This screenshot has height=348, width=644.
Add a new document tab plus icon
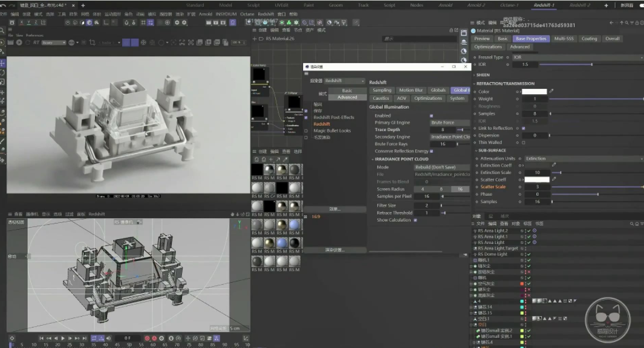(83, 5)
